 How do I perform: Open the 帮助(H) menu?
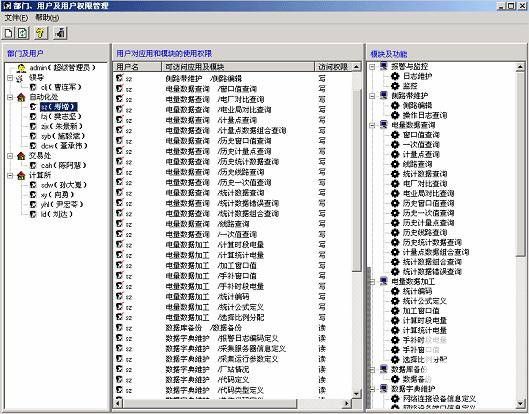tap(47, 18)
